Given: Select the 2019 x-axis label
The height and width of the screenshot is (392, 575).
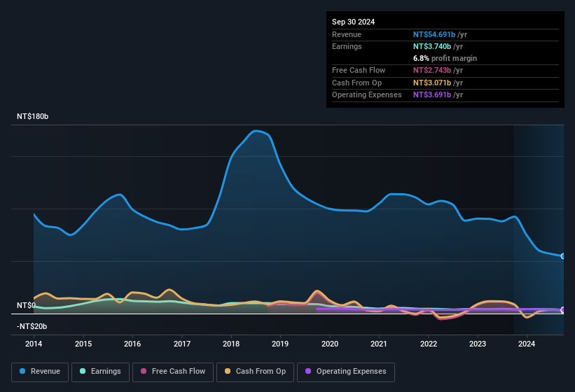Looking at the screenshot, I should (280, 344).
